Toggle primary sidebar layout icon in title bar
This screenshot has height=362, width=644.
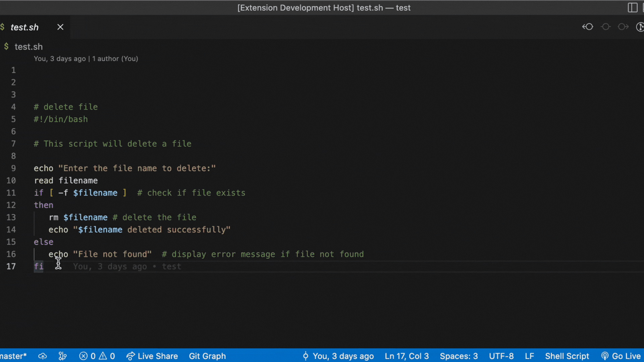click(632, 8)
